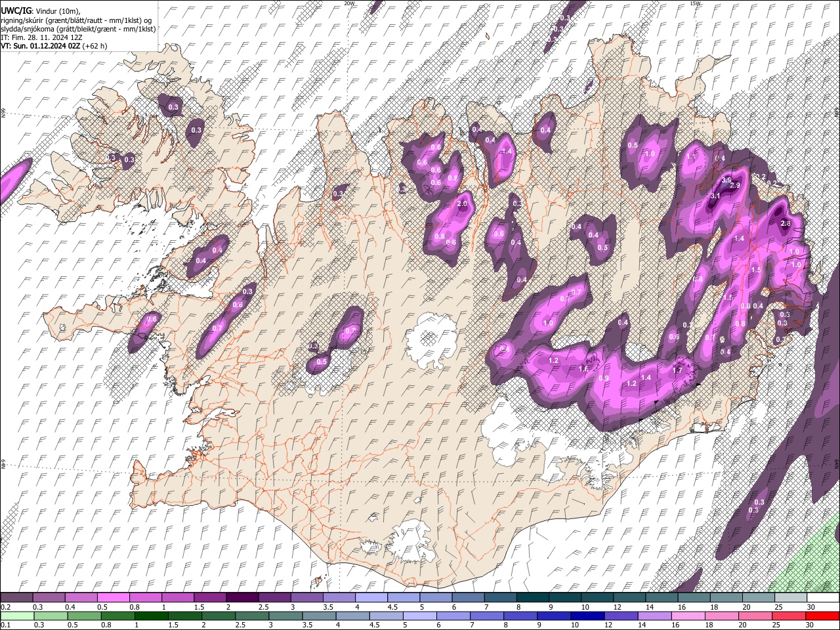Click the bright red 30 swatch in lower row
This screenshot has height=630, width=840.
(x=823, y=616)
